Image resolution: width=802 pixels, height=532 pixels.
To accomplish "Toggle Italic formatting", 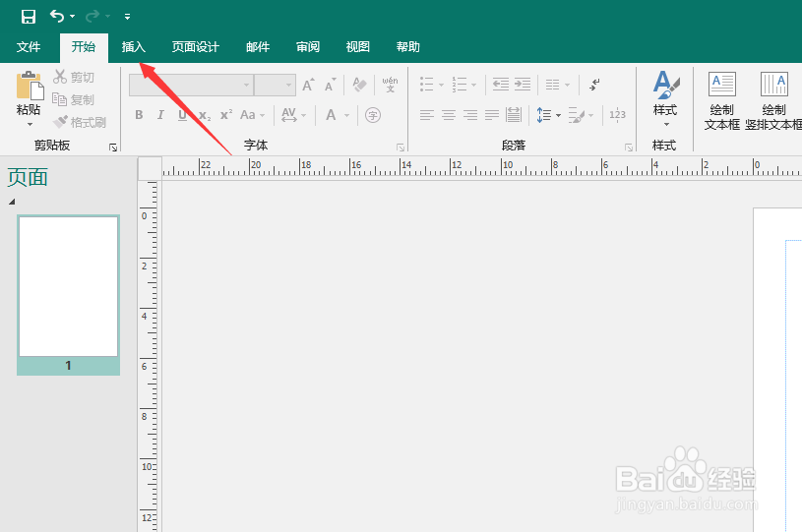I will [160, 115].
